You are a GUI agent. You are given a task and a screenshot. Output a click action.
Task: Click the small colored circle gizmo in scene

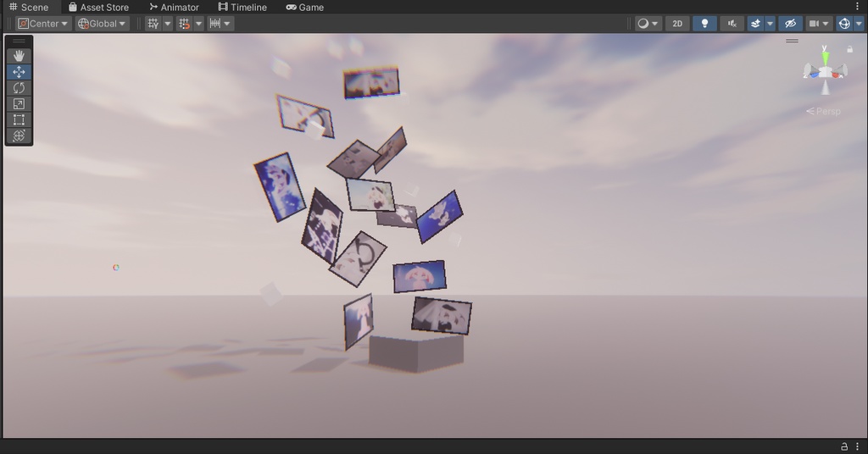coord(115,268)
